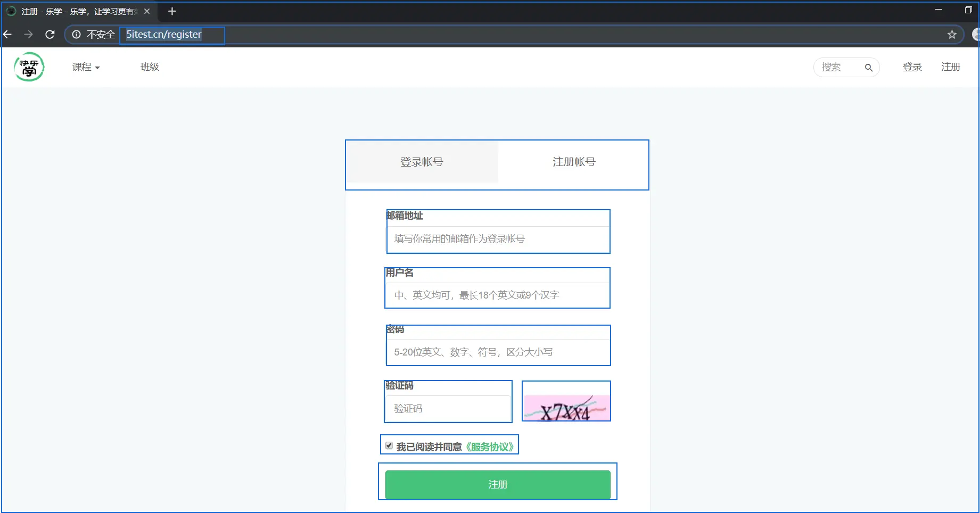This screenshot has width=980, height=513.
Task: Switch to the 注册帐号 tab
Action: pyautogui.click(x=573, y=162)
